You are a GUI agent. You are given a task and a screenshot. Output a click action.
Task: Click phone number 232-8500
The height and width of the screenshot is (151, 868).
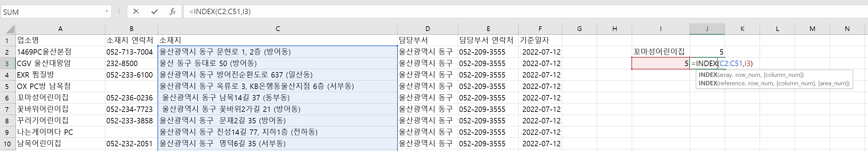tap(131, 63)
